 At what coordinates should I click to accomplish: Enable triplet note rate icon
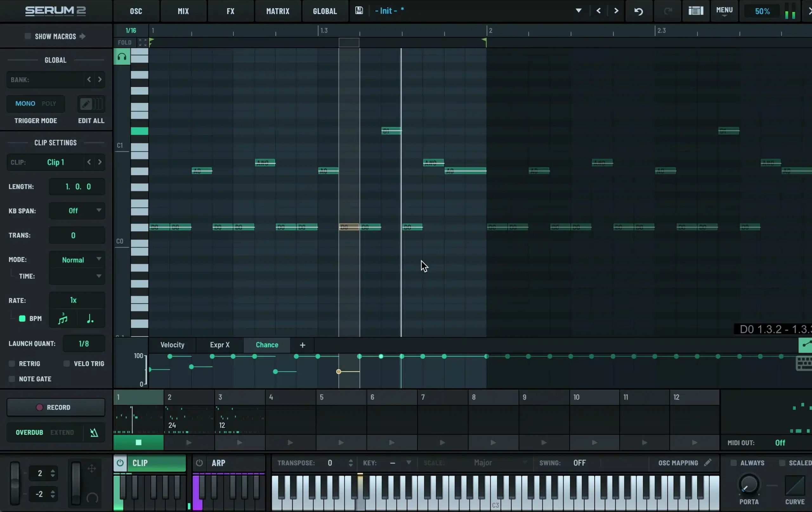[x=63, y=319]
